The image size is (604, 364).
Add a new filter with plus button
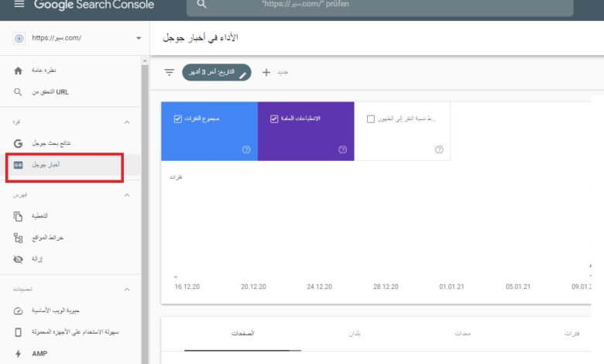pyautogui.click(x=266, y=73)
